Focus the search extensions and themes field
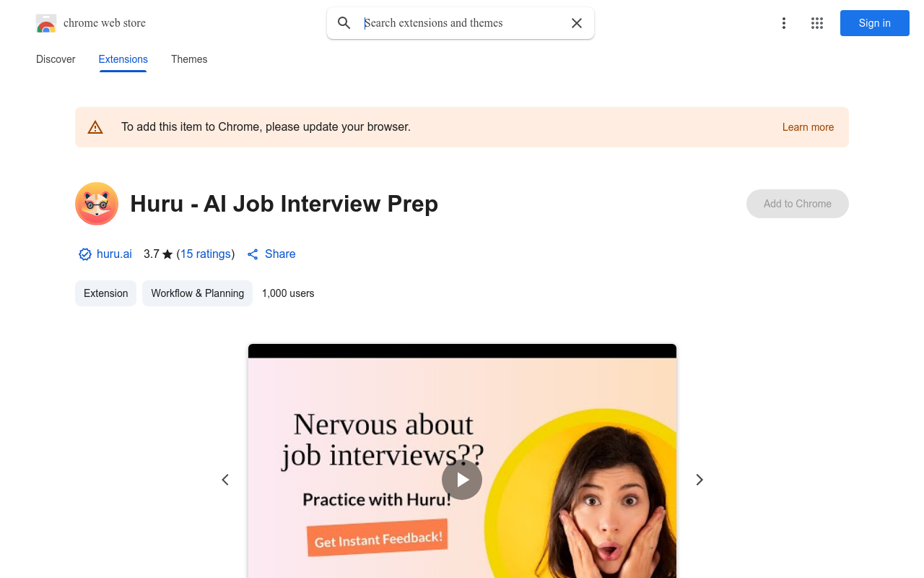This screenshot has height=578, width=924. (462, 23)
